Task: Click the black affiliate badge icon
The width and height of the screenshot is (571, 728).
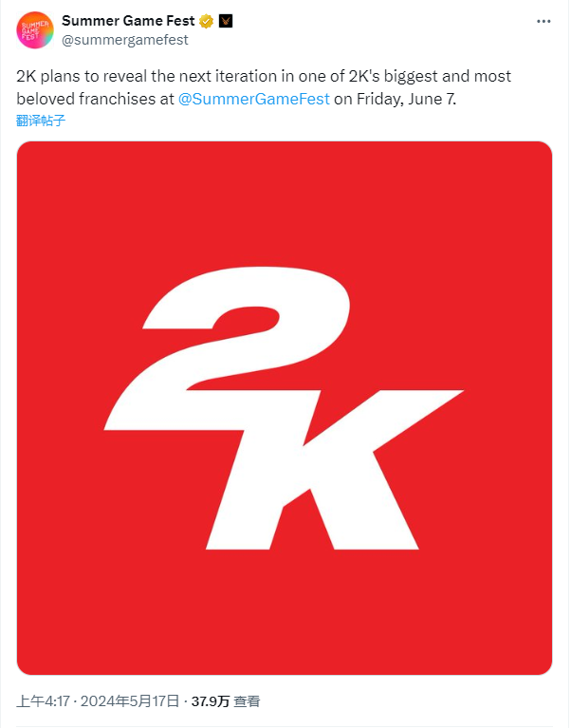Action: click(225, 22)
